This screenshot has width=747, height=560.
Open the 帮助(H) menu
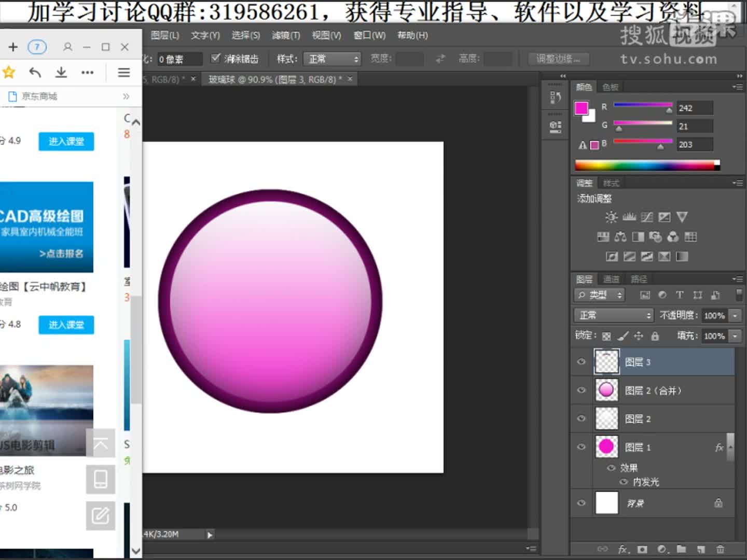pos(413,35)
